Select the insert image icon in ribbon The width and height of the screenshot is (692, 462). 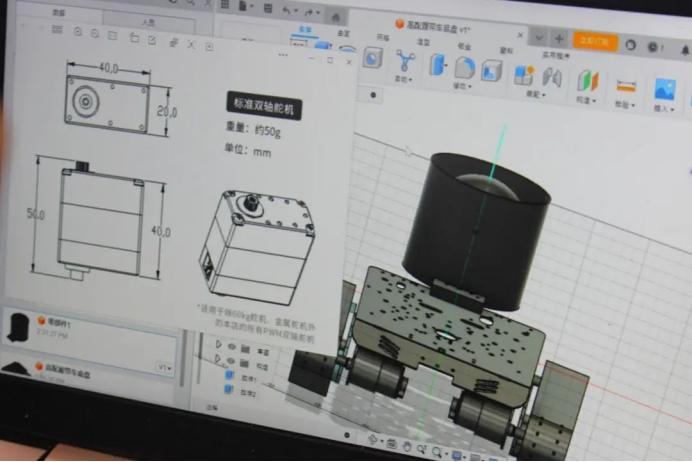(665, 89)
